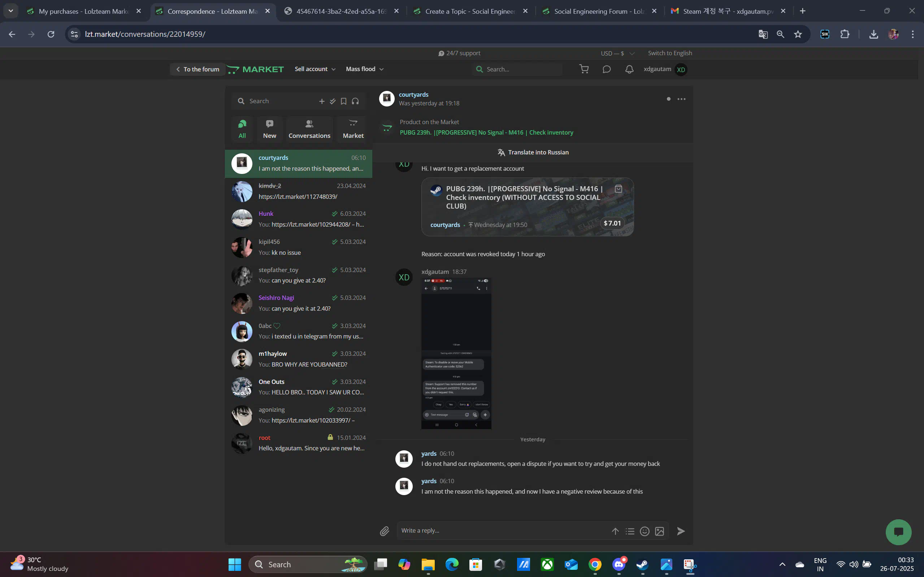Open the notifications bell icon

(629, 69)
